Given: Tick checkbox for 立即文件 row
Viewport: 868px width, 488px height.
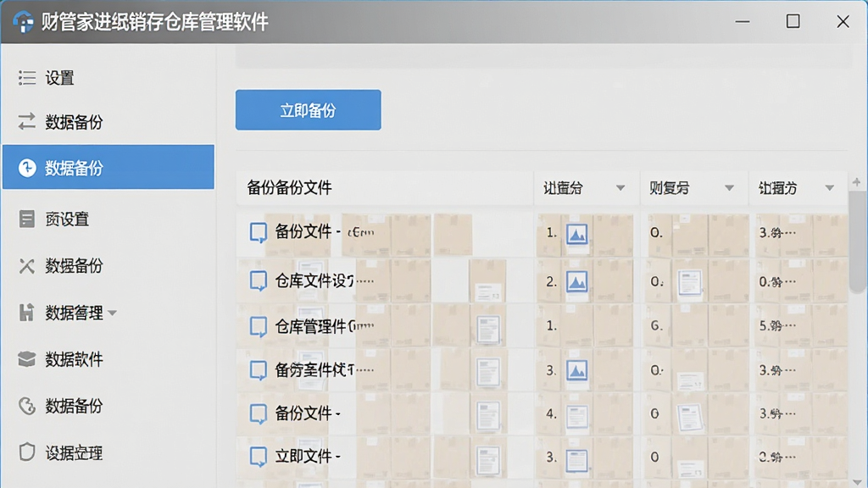Looking at the screenshot, I should click(x=258, y=457).
